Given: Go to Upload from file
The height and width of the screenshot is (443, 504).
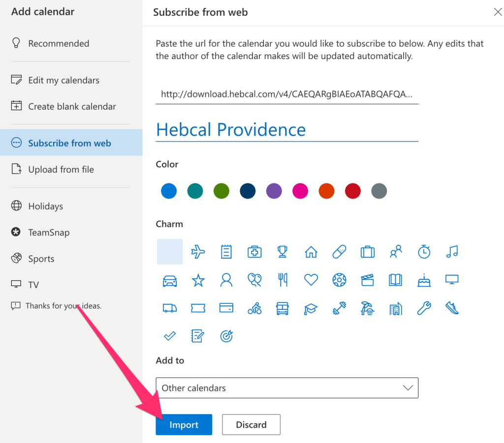Looking at the screenshot, I should (61, 170).
